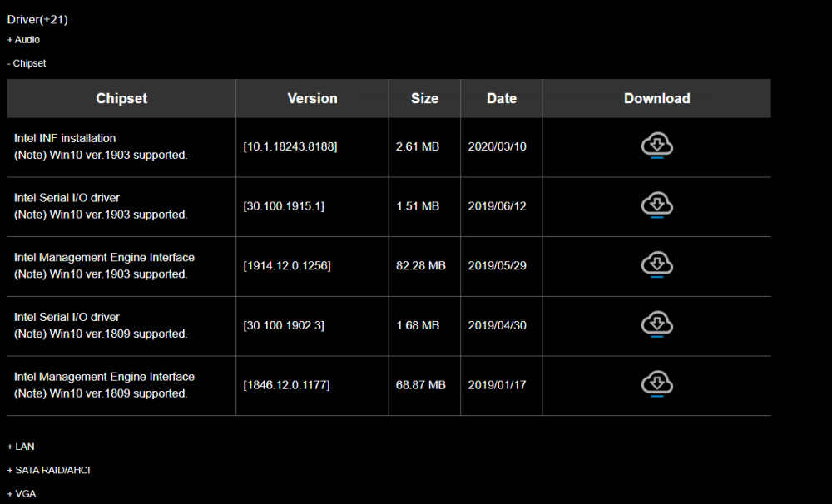Expand the LAN driver section

[x=21, y=447]
